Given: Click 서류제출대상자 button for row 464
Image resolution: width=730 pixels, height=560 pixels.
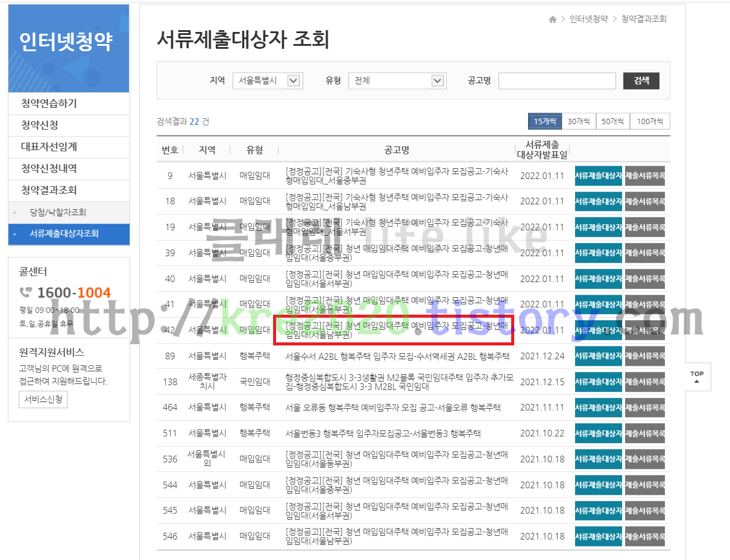Looking at the screenshot, I should pyautogui.click(x=599, y=407).
